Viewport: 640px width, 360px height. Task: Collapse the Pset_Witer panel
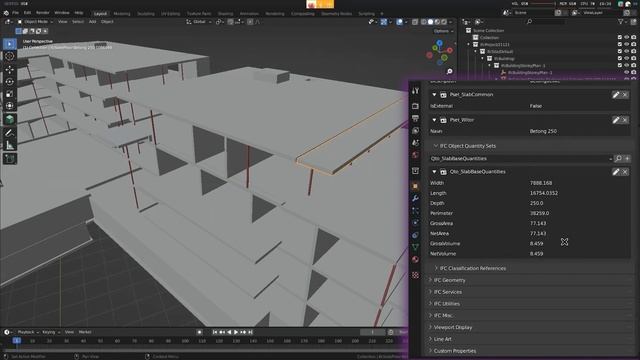434,120
